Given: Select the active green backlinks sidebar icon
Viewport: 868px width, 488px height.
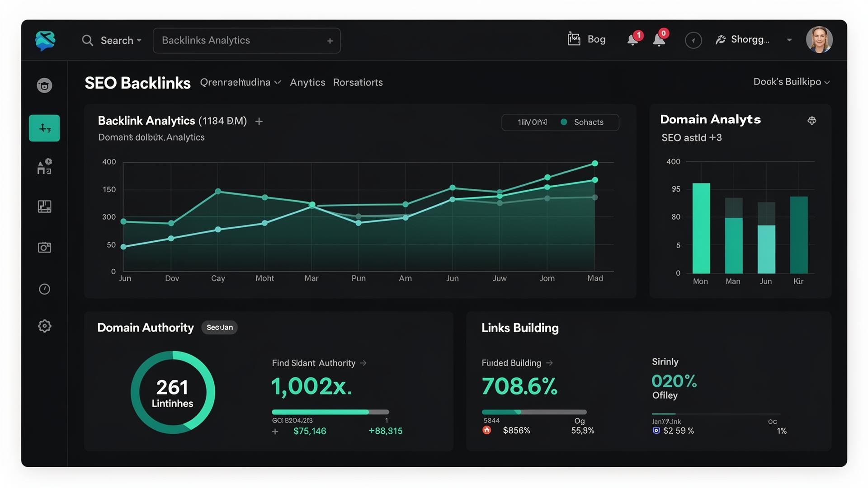Looking at the screenshot, I should [44, 128].
